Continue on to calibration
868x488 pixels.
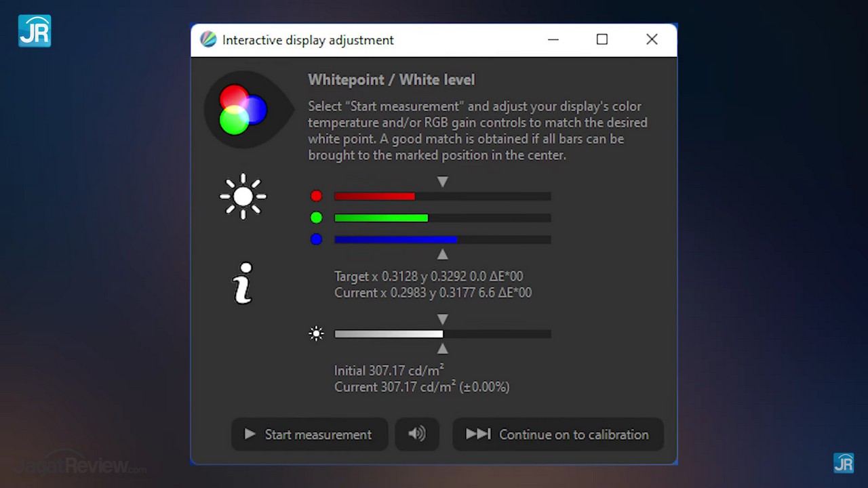point(557,434)
